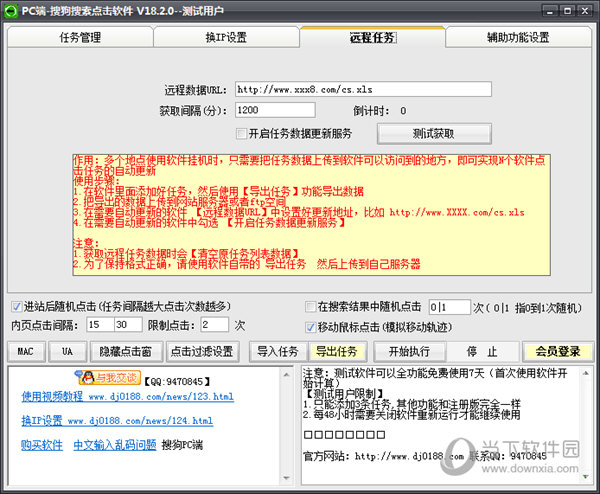
Task: Toggle 进站后随机点击 checkbox
Action: (x=15, y=306)
